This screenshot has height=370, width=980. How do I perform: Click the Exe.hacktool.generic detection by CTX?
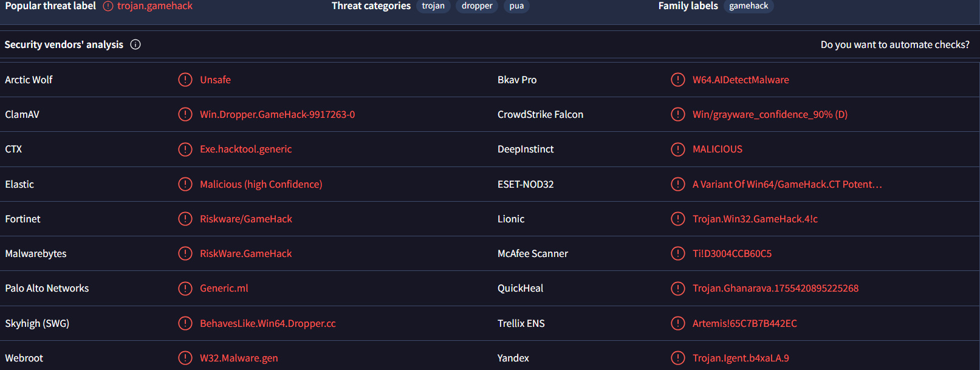point(245,149)
